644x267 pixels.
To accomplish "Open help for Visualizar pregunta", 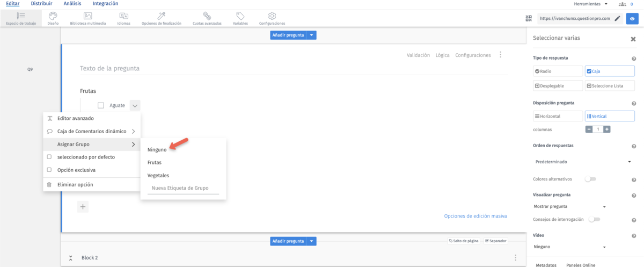I will (x=634, y=195).
